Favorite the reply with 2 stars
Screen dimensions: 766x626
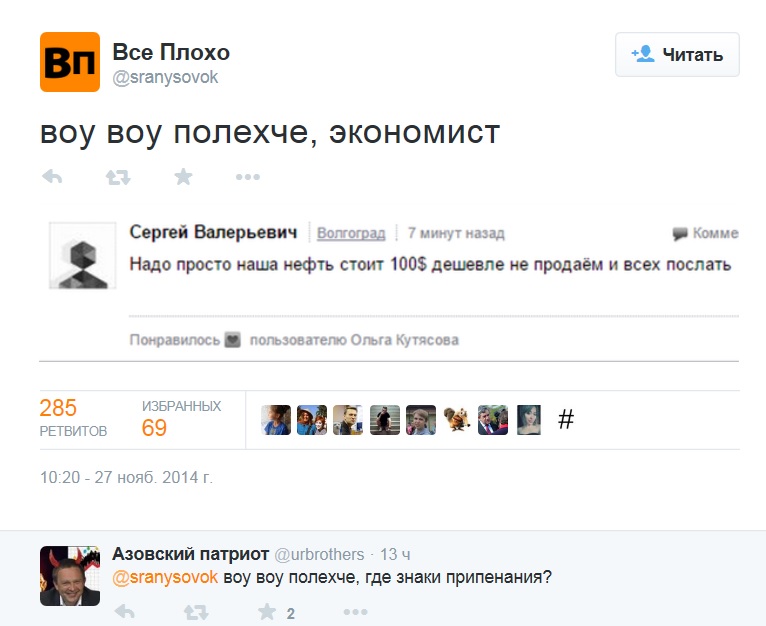pyautogui.click(x=267, y=612)
